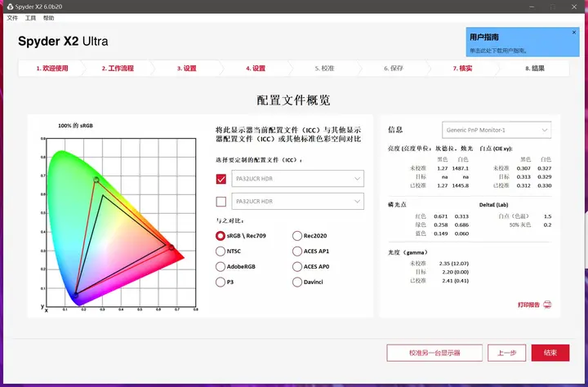Click the Spyder app icon in title bar
The image size is (588, 387).
pyautogui.click(x=10, y=7)
